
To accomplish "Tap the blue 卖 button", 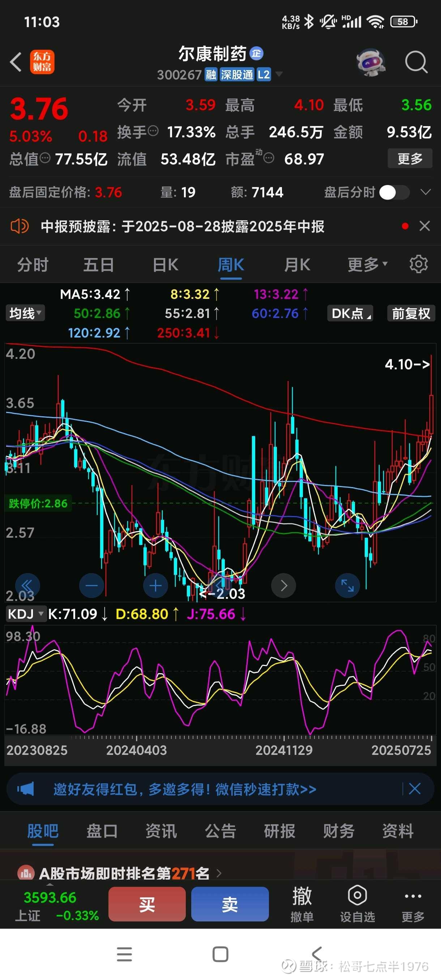I will tap(230, 904).
